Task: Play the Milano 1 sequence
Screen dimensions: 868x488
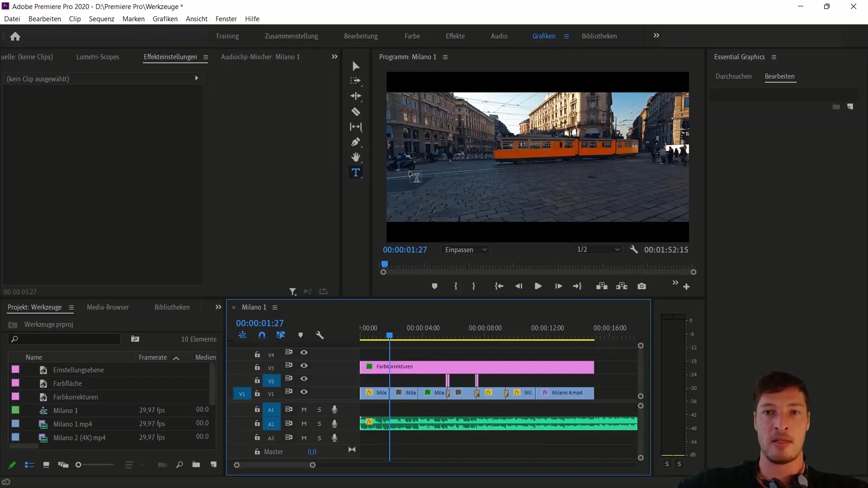Action: click(538, 286)
